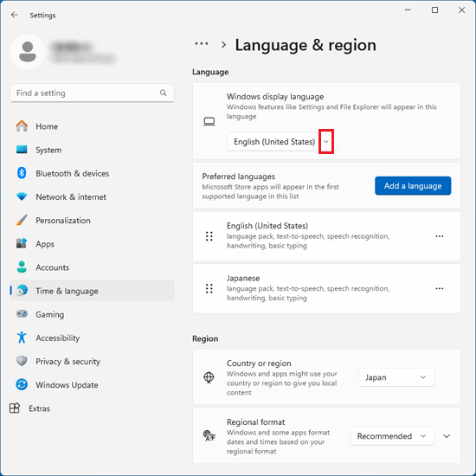Open Windows Update settings

pyautogui.click(x=92, y=384)
